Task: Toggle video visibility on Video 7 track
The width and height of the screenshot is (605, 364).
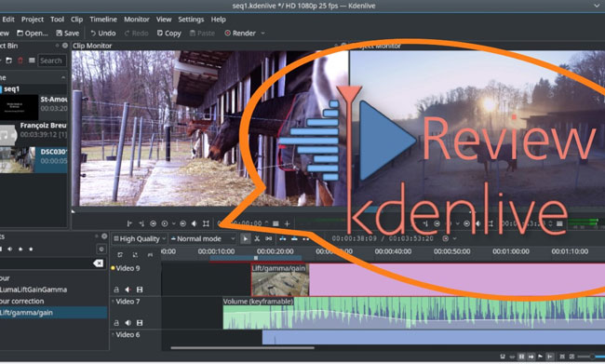Action: pyautogui.click(x=140, y=323)
